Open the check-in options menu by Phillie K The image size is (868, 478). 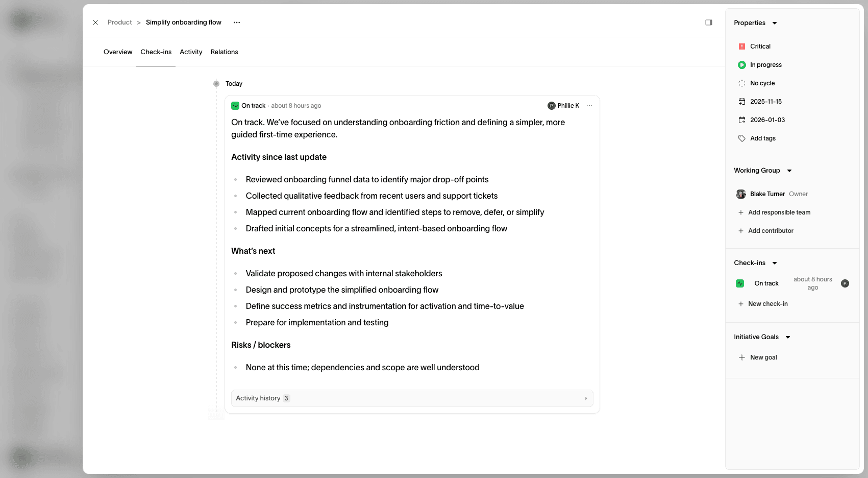click(589, 106)
